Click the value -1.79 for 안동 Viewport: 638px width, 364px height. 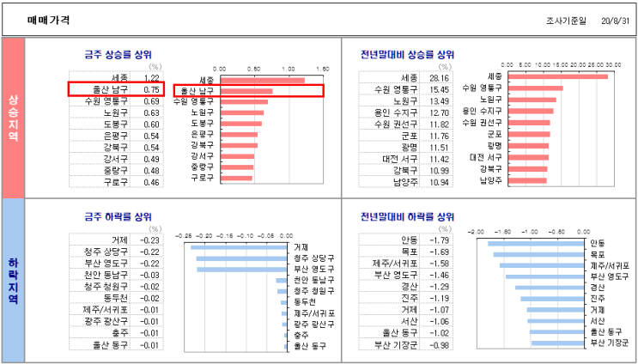tap(441, 240)
